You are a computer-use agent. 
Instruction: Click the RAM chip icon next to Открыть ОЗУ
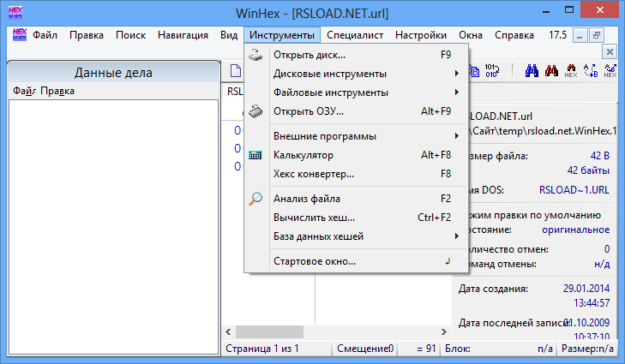click(255, 111)
